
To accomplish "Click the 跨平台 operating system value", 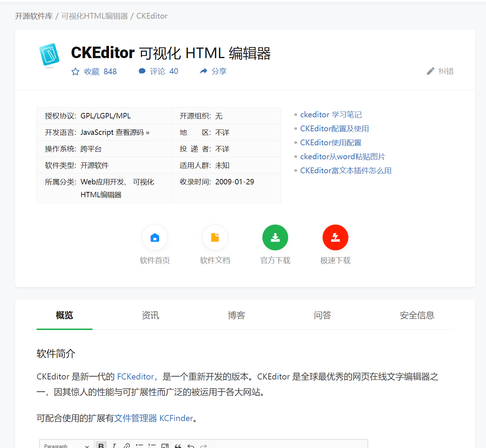I will pos(91,149).
